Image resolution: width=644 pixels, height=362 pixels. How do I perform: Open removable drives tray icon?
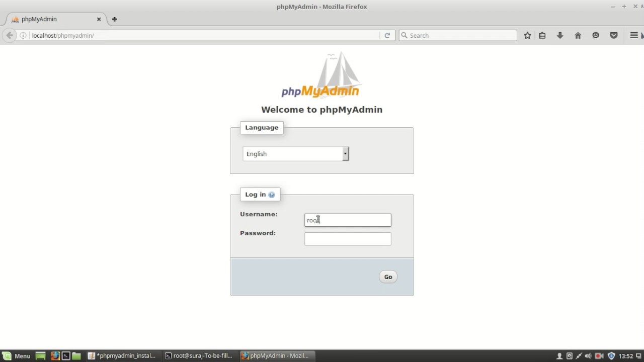[570, 356]
